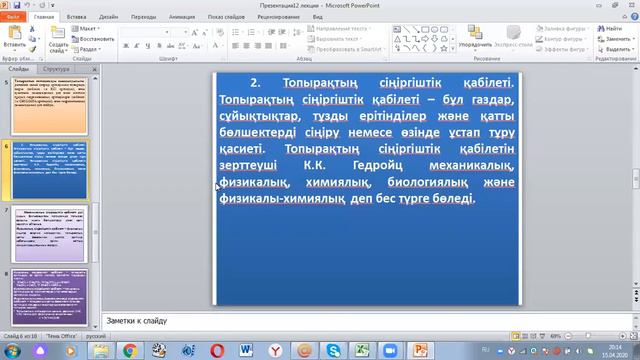
Task: Open the line spacing dropdown
Action: 298,32
